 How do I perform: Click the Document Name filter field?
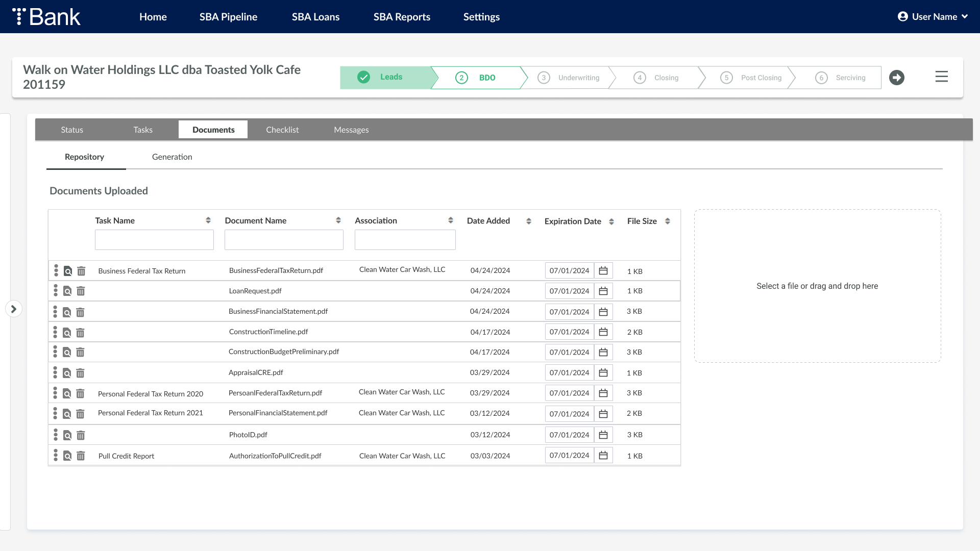pos(284,240)
